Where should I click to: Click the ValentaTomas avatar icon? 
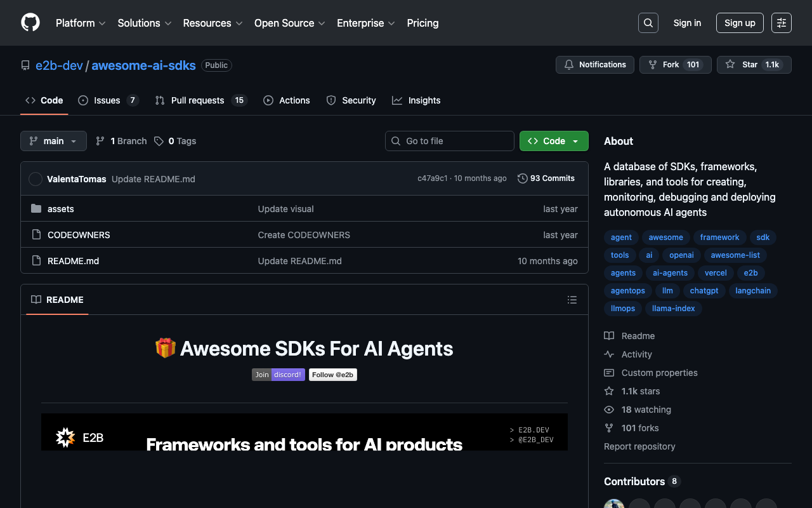pyautogui.click(x=36, y=179)
